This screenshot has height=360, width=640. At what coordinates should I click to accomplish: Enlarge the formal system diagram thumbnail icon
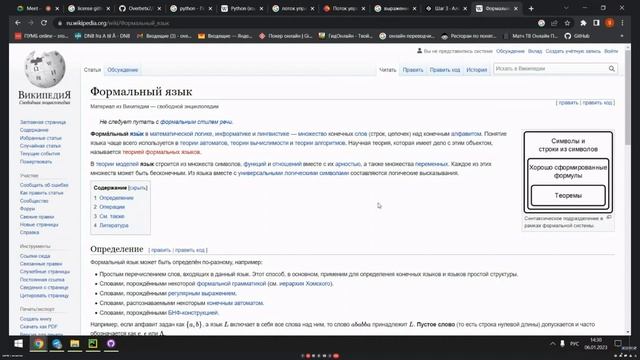point(609,218)
